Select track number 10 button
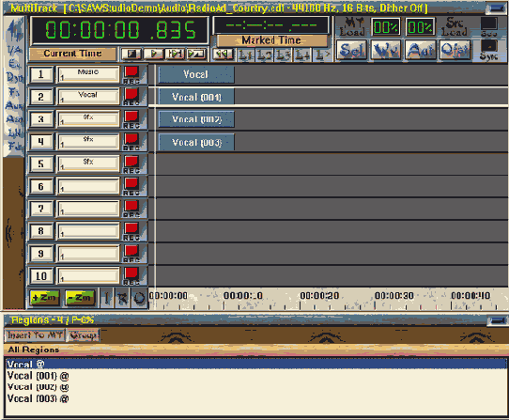Screen dimensions: 509x420 point(41,276)
